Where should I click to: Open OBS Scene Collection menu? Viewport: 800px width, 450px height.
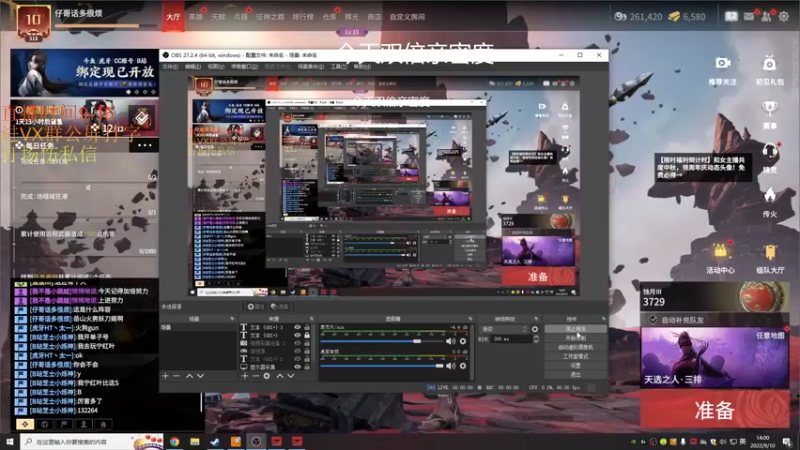coord(311,67)
